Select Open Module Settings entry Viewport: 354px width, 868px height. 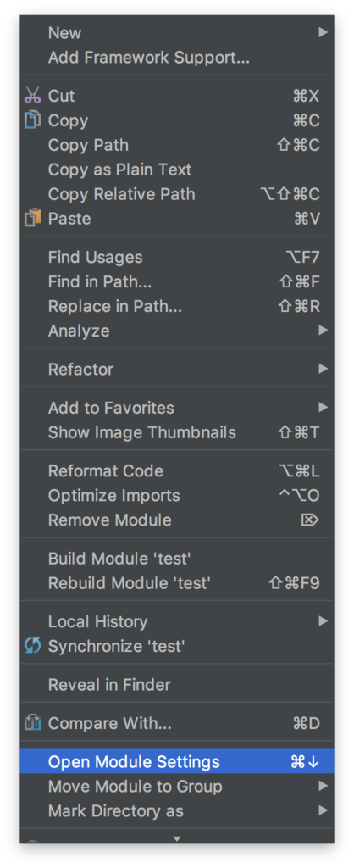[x=177, y=762]
